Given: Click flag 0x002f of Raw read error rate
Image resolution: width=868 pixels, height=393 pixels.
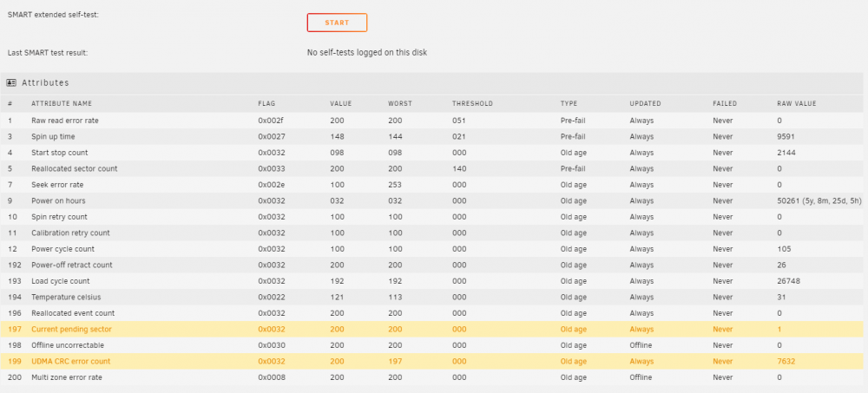Looking at the screenshot, I should (271, 120).
